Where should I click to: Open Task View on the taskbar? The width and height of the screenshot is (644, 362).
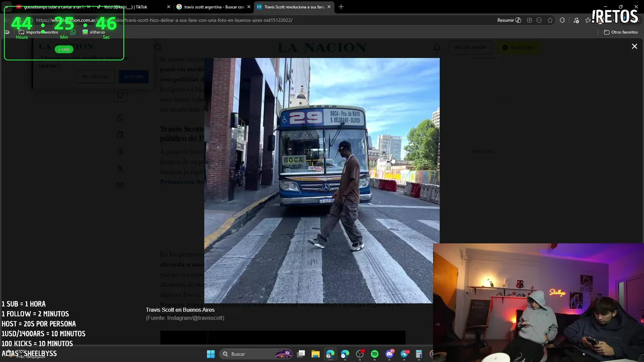tap(301, 354)
